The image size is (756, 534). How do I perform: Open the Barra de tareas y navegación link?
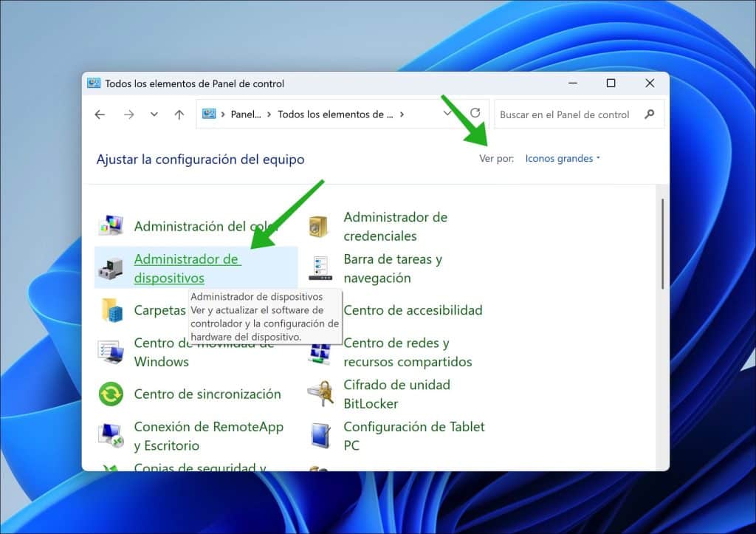[393, 268]
